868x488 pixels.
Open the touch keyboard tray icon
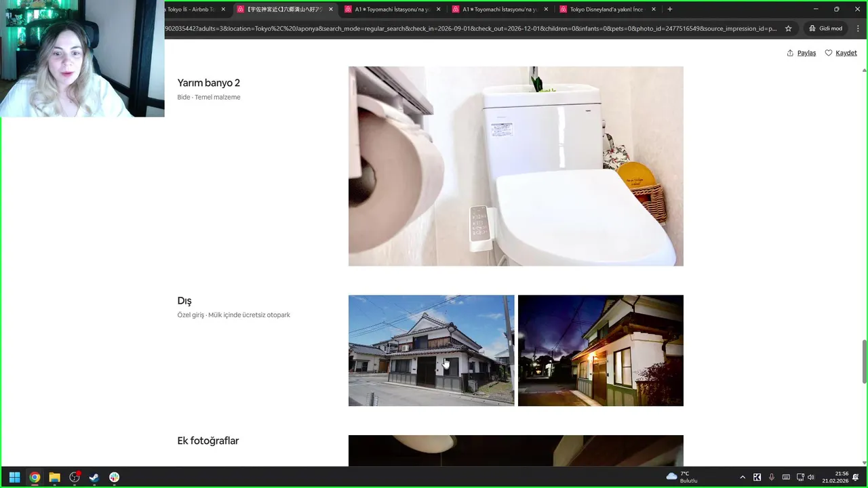(786, 477)
